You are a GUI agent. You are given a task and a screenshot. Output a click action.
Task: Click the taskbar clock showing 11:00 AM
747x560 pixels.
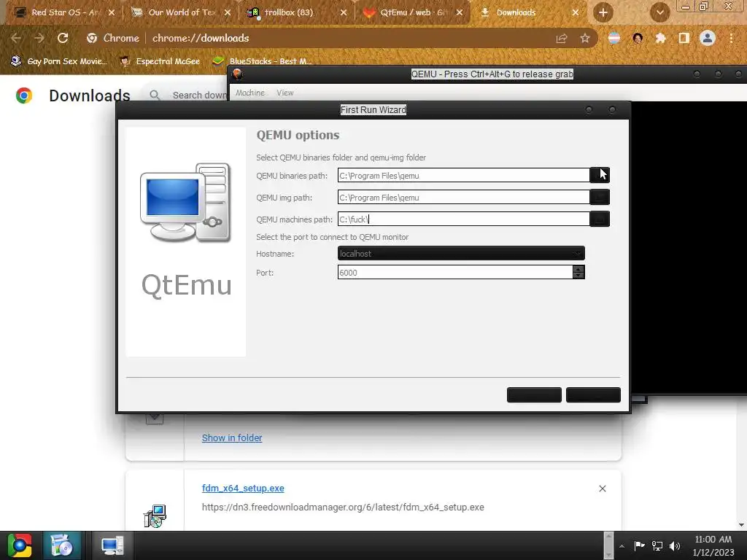pos(713,545)
